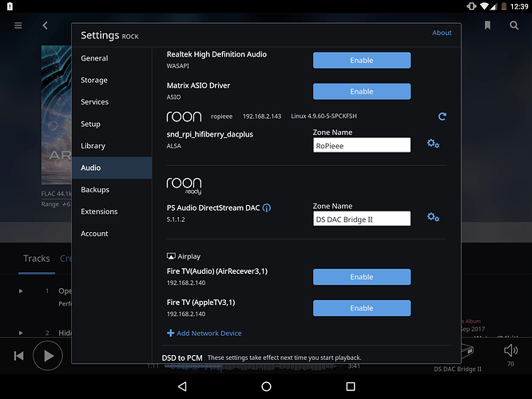Click the DSD to PCM heading
Image resolution: width=532 pixels, height=399 pixels.
[182, 358]
